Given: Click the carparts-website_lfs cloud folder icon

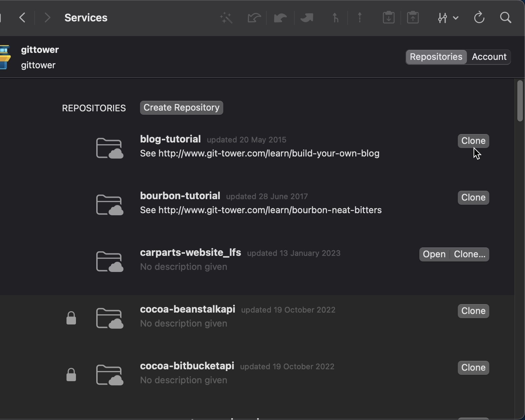Looking at the screenshot, I should 110,261.
